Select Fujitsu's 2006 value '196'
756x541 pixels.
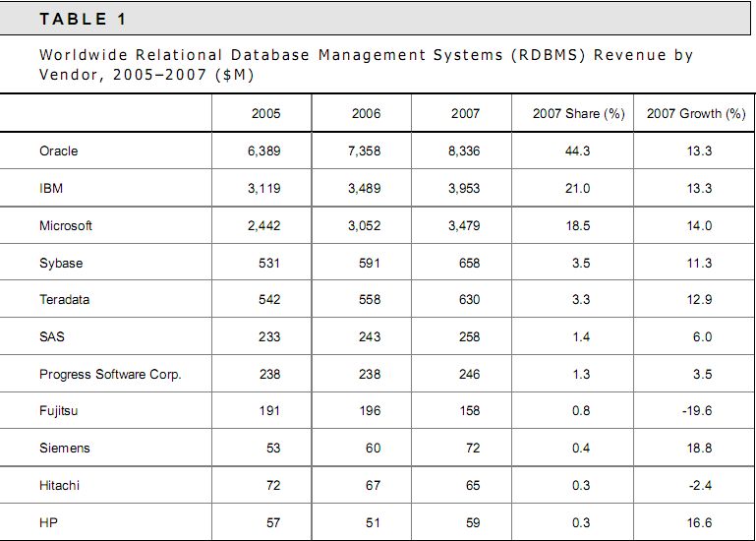[370, 411]
